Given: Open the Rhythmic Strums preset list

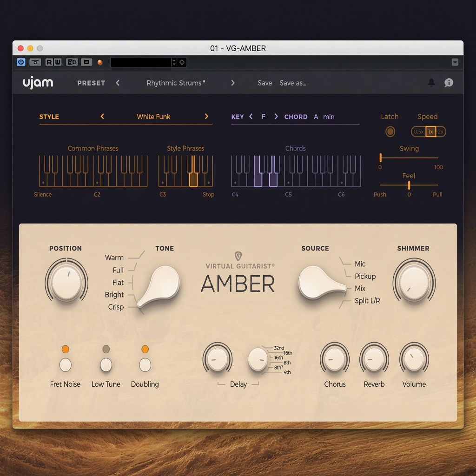Looking at the screenshot, I should [176, 83].
